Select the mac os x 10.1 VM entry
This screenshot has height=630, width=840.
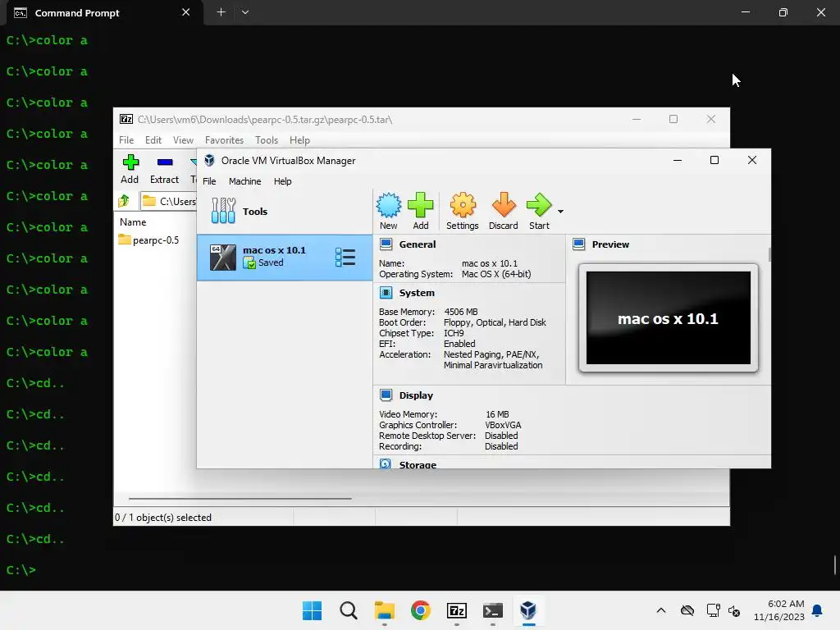coord(285,257)
